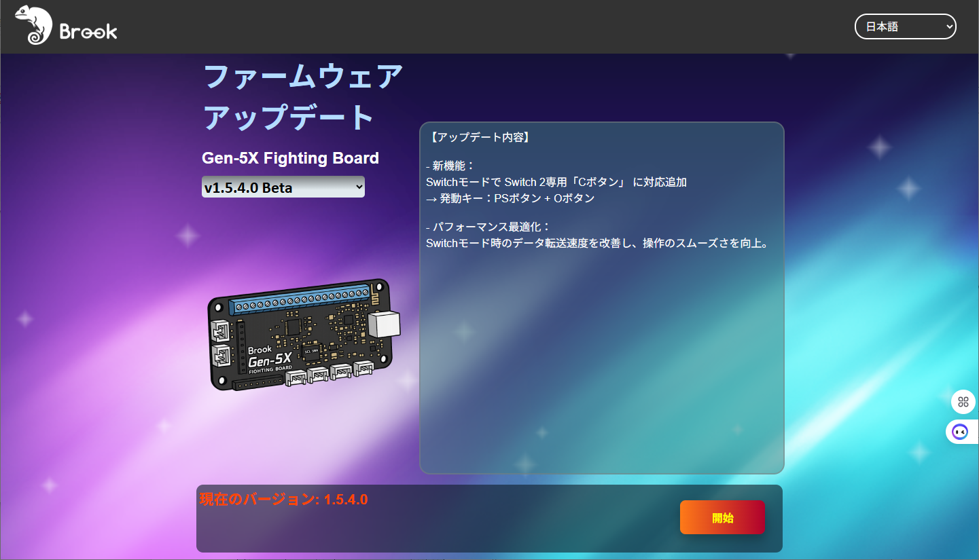
Task: Open the four-squares apps side icon
Action: click(963, 402)
